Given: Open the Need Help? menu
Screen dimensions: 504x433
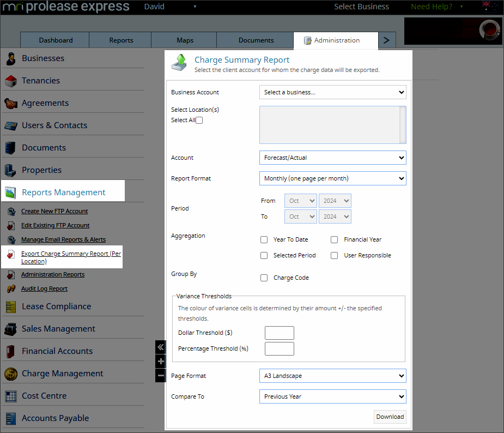Looking at the screenshot, I should (436, 7).
